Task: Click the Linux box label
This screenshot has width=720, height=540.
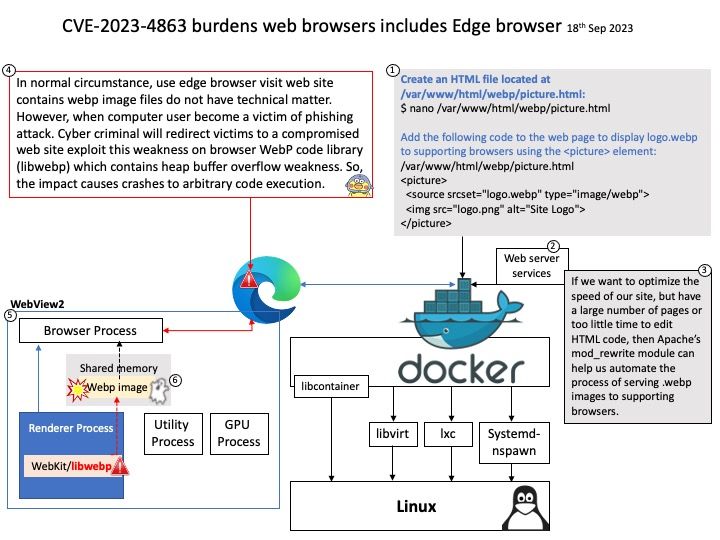Action: (x=416, y=506)
